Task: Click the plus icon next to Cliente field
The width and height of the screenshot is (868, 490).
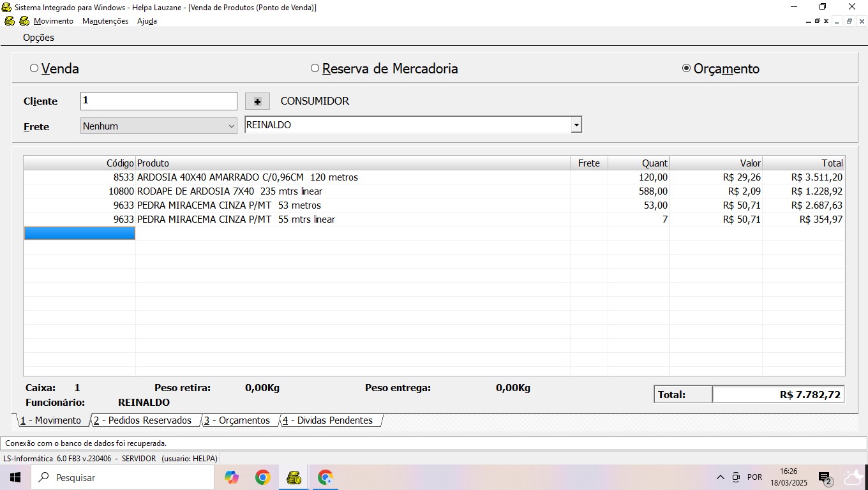Action: tap(257, 101)
